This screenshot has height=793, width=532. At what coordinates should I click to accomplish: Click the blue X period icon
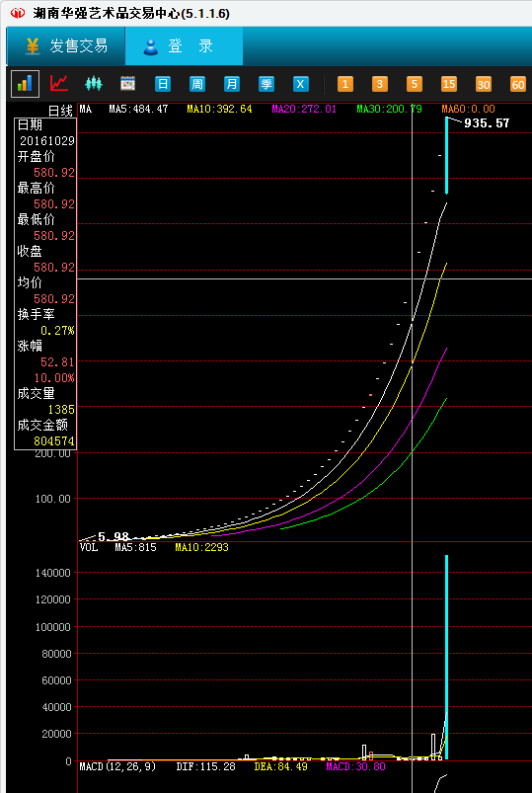[x=301, y=84]
